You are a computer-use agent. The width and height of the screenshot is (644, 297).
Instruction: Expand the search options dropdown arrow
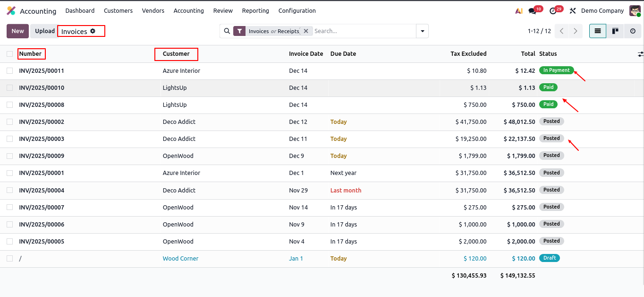[422, 31]
